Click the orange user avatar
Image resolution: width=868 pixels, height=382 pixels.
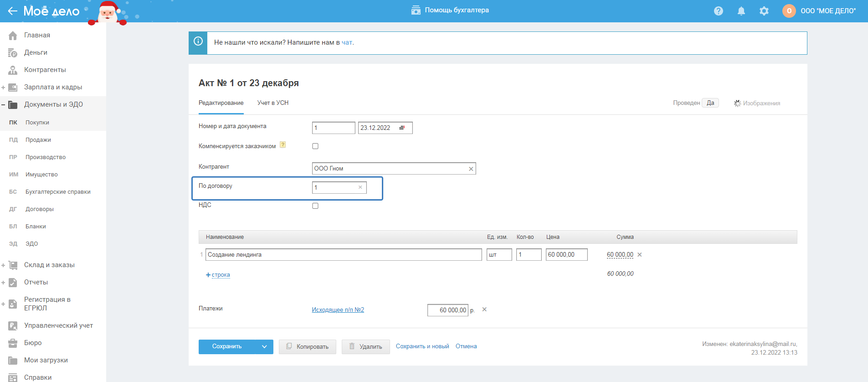point(789,11)
